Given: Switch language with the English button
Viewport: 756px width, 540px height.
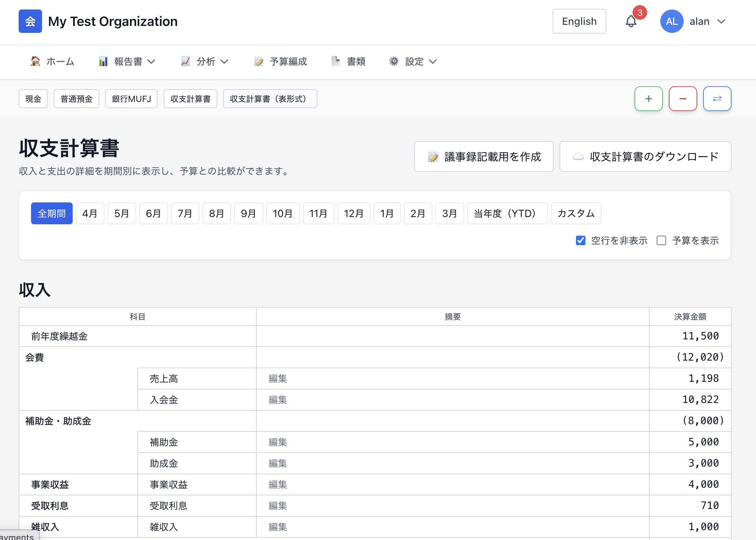Looking at the screenshot, I should pyautogui.click(x=579, y=22).
